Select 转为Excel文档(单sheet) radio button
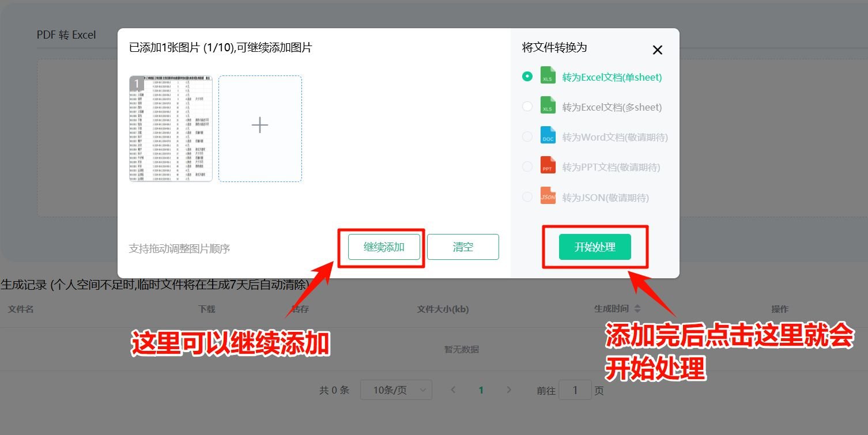This screenshot has width=868, height=435. coord(527,75)
